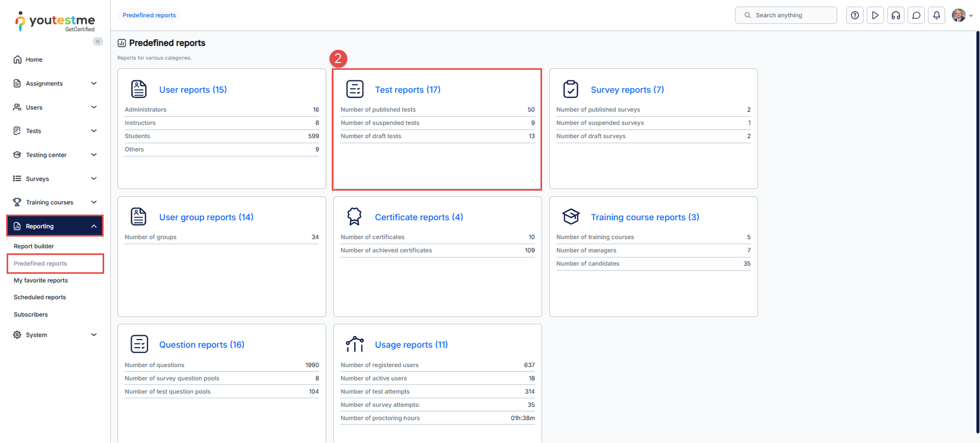Image resolution: width=980 pixels, height=443 pixels.
Task: Click the play video tutorial icon
Action: tap(875, 15)
